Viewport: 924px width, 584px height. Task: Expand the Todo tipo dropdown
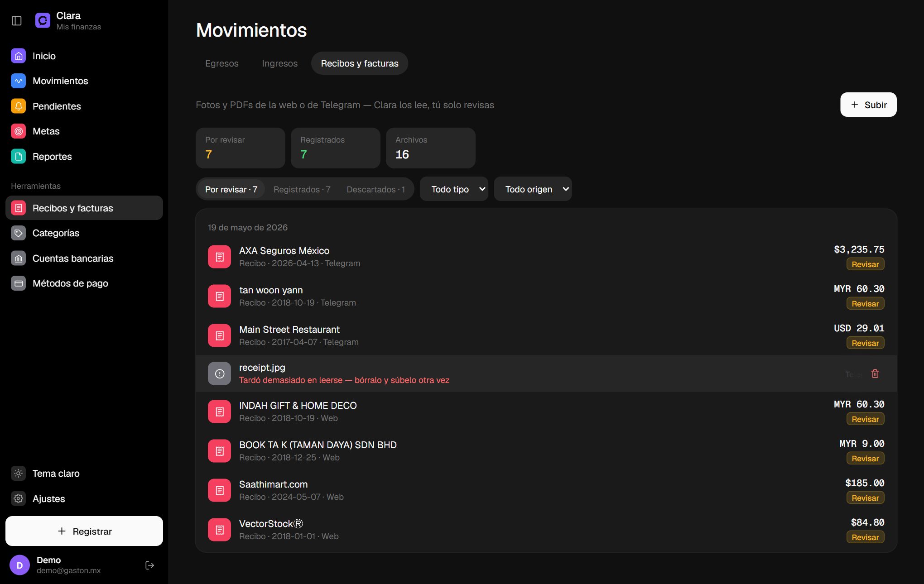point(454,189)
